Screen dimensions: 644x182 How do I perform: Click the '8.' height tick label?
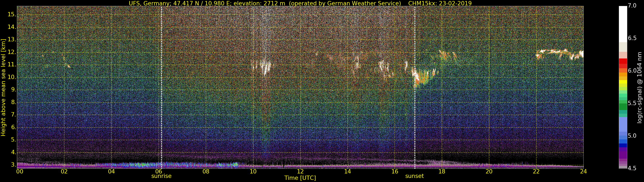pos(13,102)
